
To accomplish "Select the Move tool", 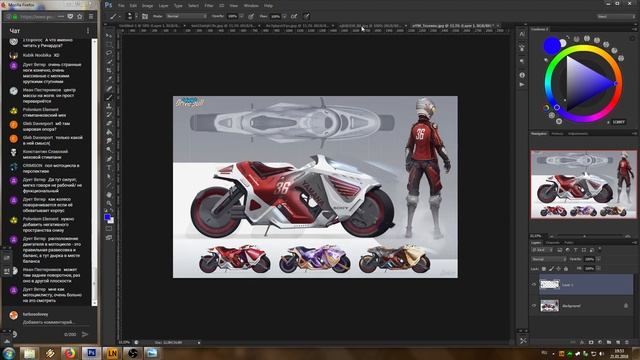I will tap(109, 35).
